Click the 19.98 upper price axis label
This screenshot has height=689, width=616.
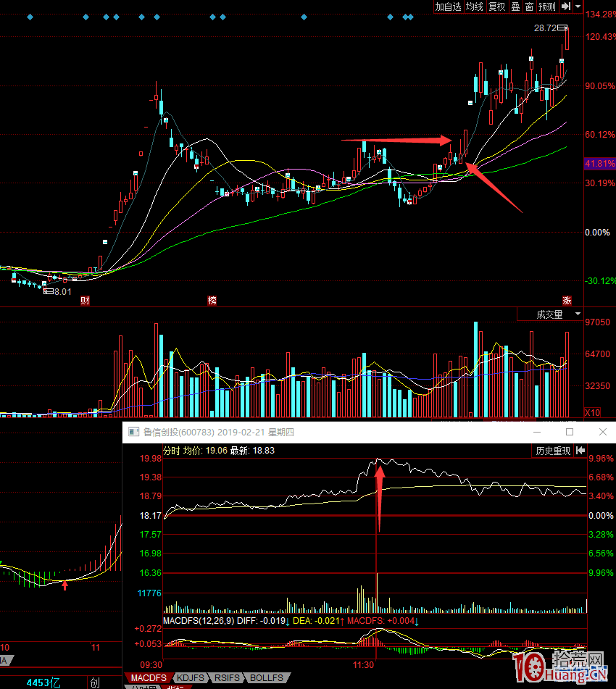[x=150, y=459]
